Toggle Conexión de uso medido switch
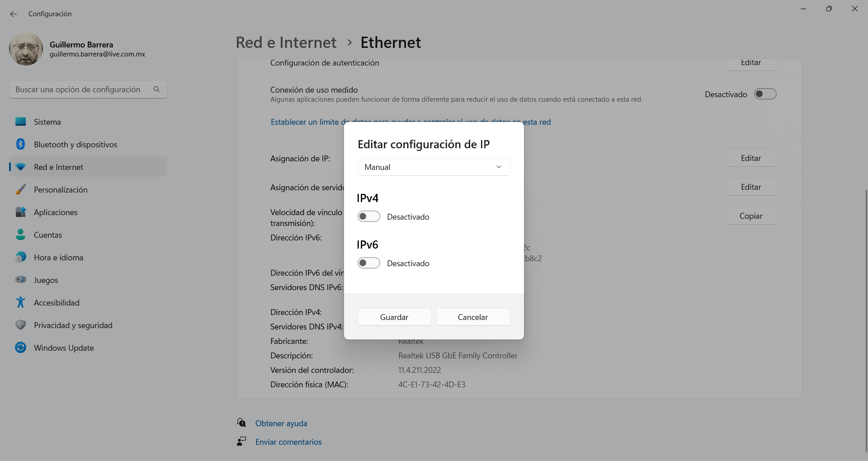This screenshot has width=868, height=461. [x=765, y=94]
